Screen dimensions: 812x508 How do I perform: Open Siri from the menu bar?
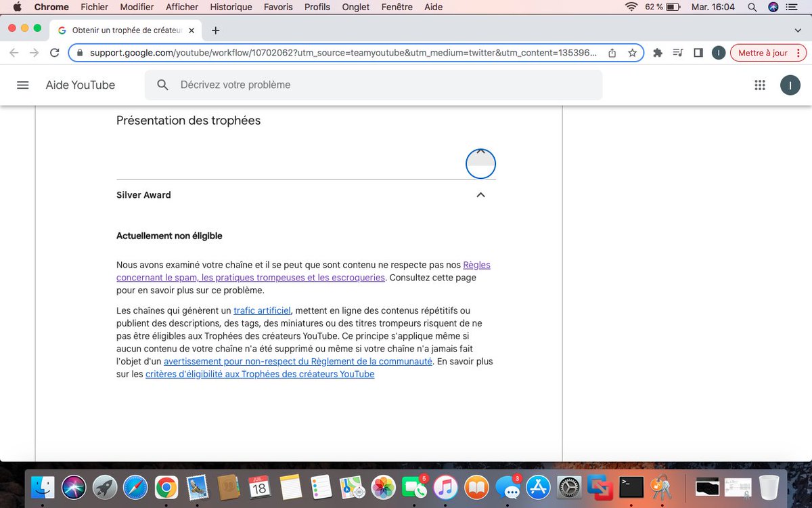click(773, 7)
